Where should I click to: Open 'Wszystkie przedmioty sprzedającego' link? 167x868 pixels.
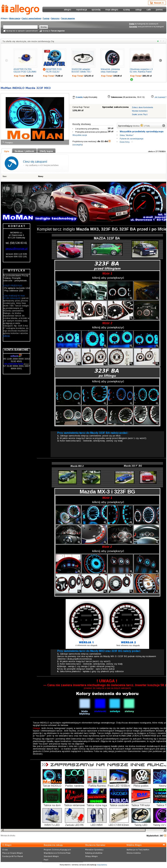pos(141,131)
